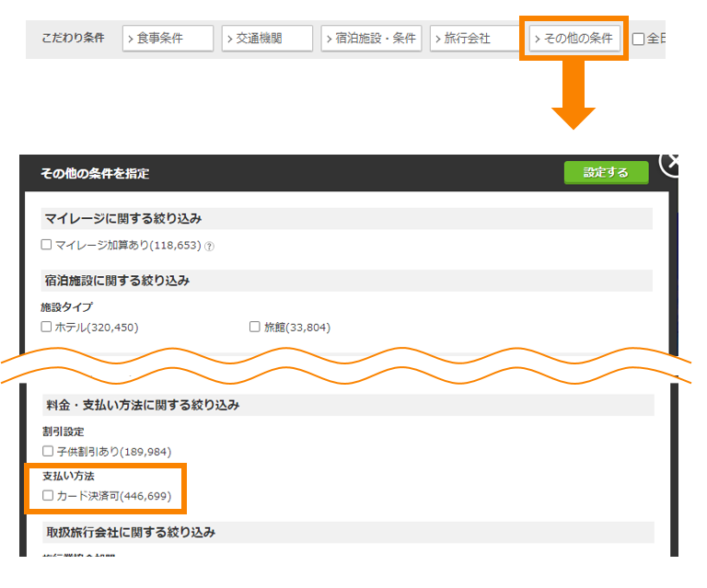Click the その他の条件を指定 dialog title
Screen dimensions: 707x588
tap(95, 173)
